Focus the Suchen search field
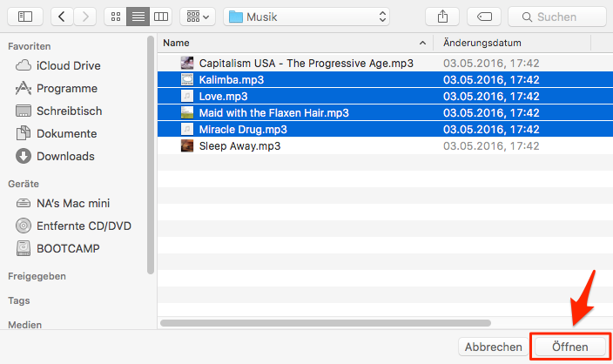The image size is (613, 364). [x=557, y=17]
